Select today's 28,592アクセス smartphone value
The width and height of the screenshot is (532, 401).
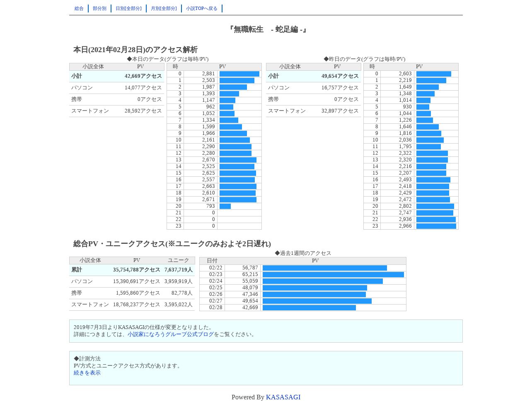pyautogui.click(x=143, y=111)
